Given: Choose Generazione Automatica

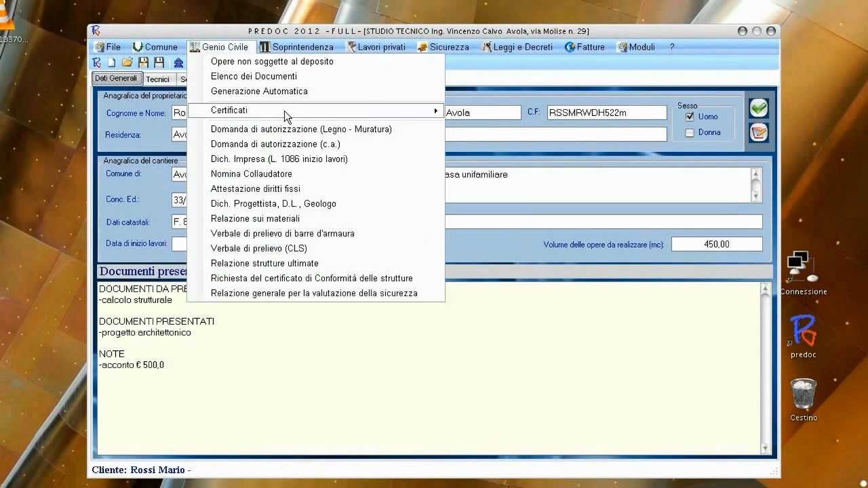Looking at the screenshot, I should (315, 91).
